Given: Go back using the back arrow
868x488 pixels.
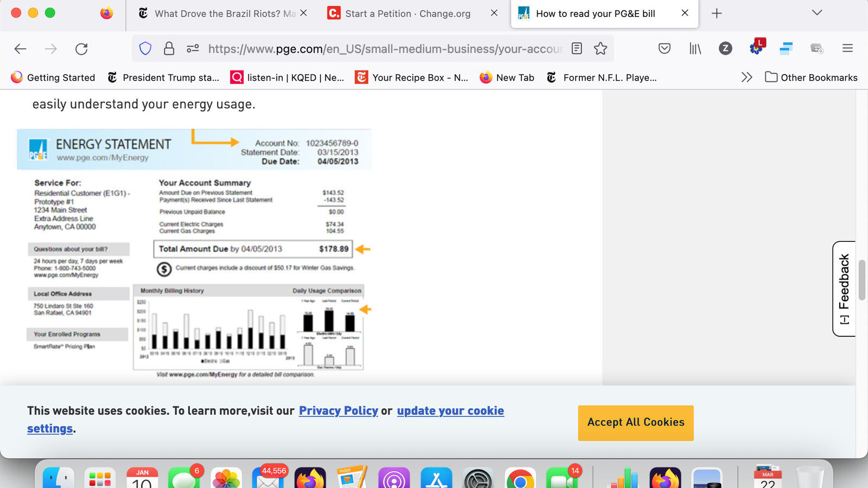Looking at the screenshot, I should click(21, 49).
